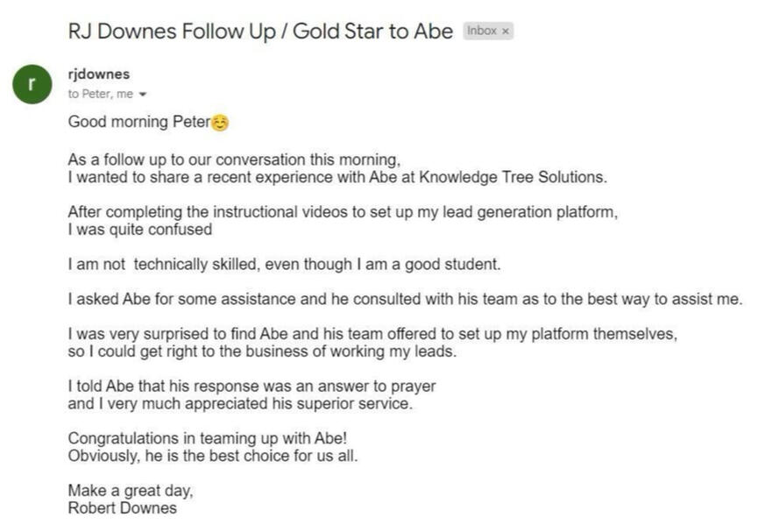The image size is (765, 532).
Task: Click the line 'I was very surprised to find Abe'
Action: coord(372,334)
